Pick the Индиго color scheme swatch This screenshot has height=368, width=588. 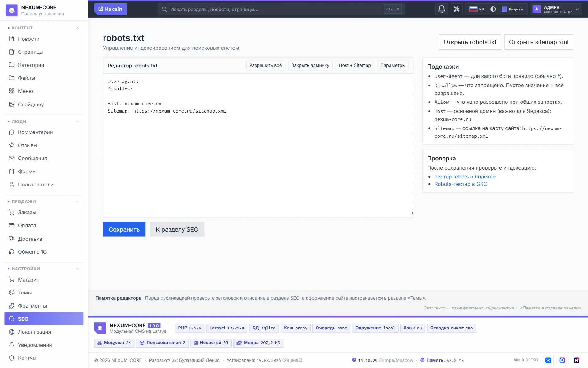point(512,9)
